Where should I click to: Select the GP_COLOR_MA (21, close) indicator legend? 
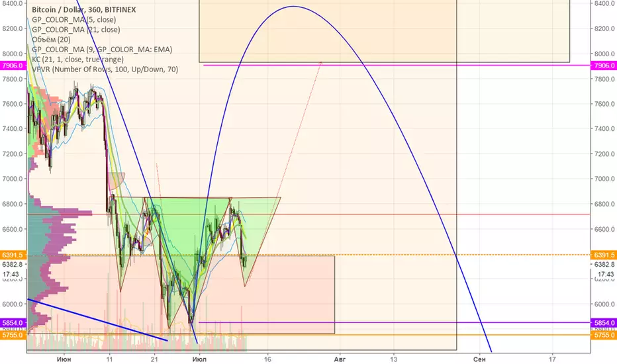click(76, 30)
